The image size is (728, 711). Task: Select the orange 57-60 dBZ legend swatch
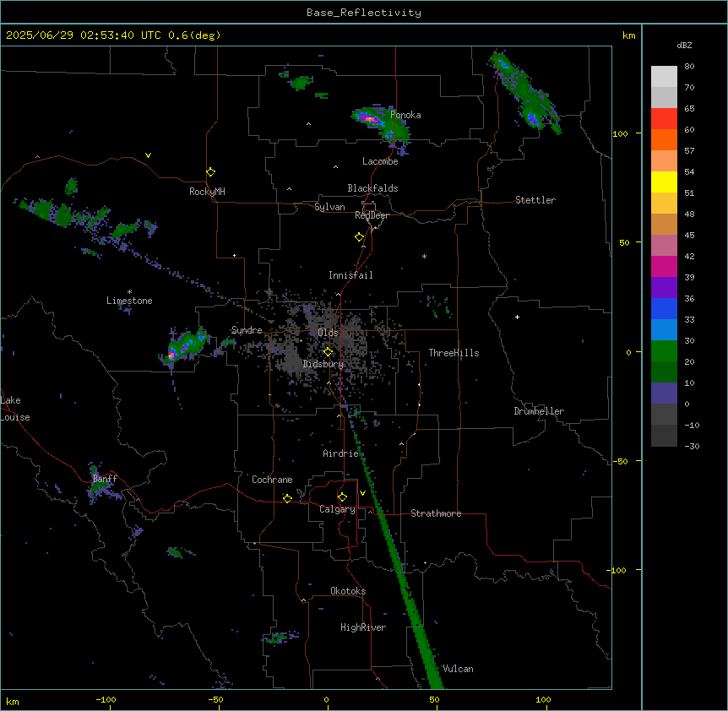[x=664, y=139]
